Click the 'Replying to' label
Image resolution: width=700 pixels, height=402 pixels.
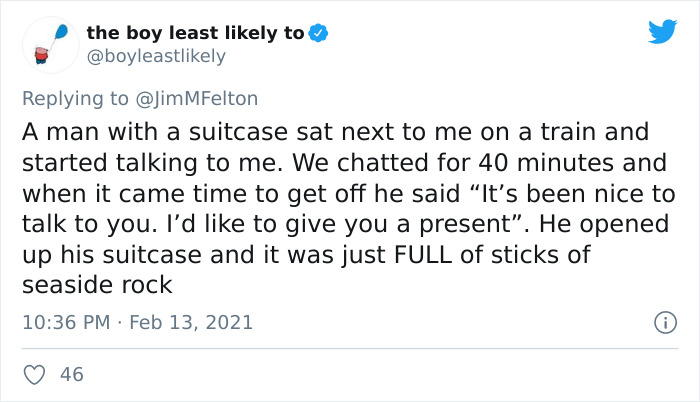pos(75,99)
